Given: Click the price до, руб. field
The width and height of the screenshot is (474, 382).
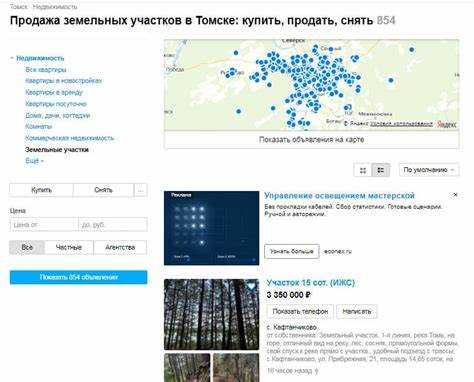Looking at the screenshot, I should coord(113,225).
